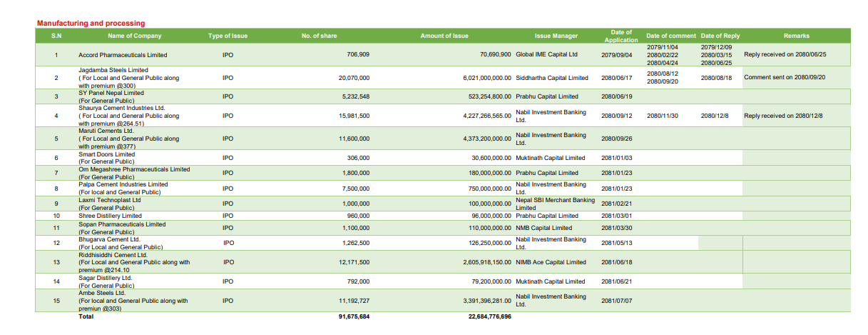Click remark 'Reply received on 2080/06/25'

(x=785, y=54)
